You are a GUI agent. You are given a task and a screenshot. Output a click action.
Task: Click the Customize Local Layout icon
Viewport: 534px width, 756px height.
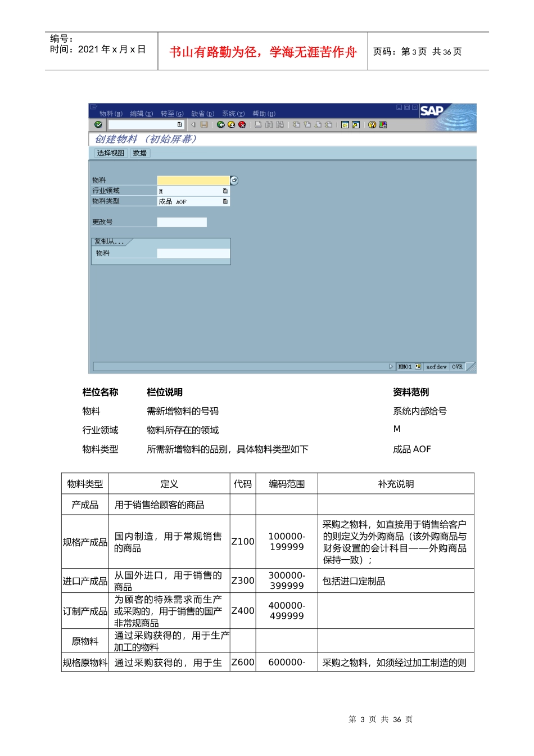click(383, 124)
